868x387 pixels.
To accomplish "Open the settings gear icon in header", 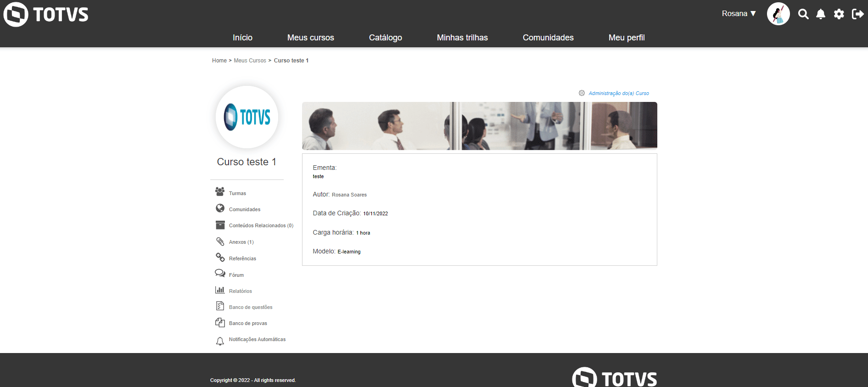I will pos(839,14).
